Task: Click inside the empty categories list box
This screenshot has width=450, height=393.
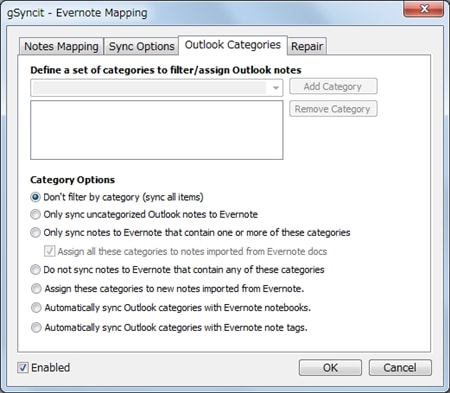Action: click(157, 130)
